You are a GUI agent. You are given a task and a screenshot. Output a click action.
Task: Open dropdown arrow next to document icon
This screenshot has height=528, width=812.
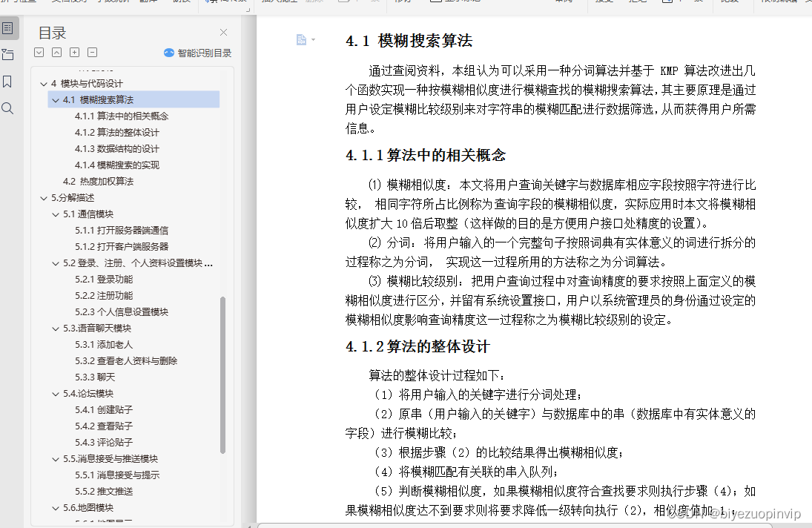(313, 40)
